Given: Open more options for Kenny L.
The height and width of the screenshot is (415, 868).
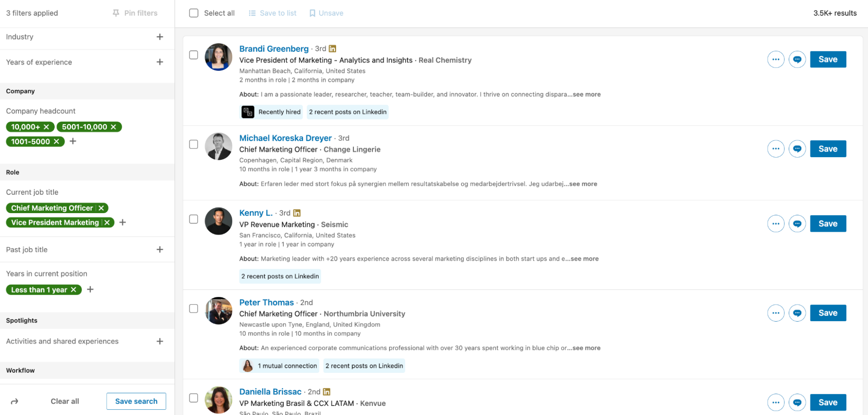Looking at the screenshot, I should click(776, 224).
